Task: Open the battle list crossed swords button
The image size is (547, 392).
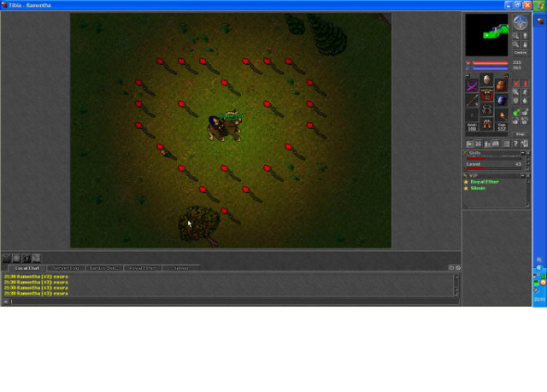Action: (x=479, y=144)
